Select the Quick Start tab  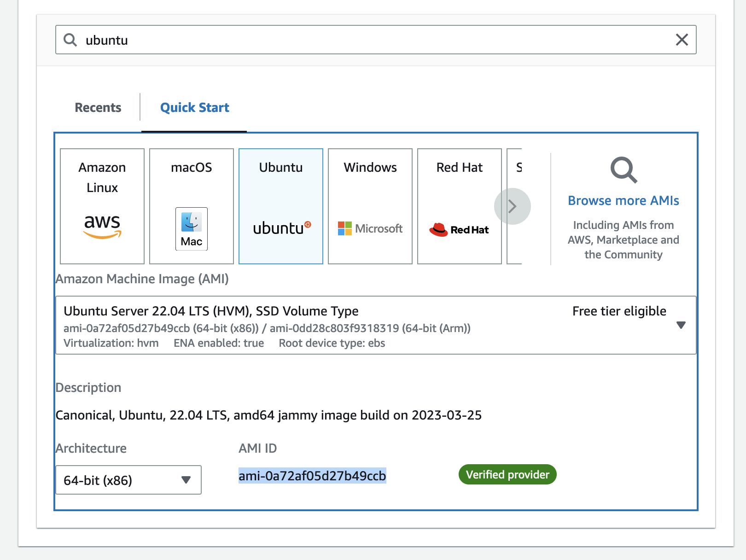tap(194, 107)
